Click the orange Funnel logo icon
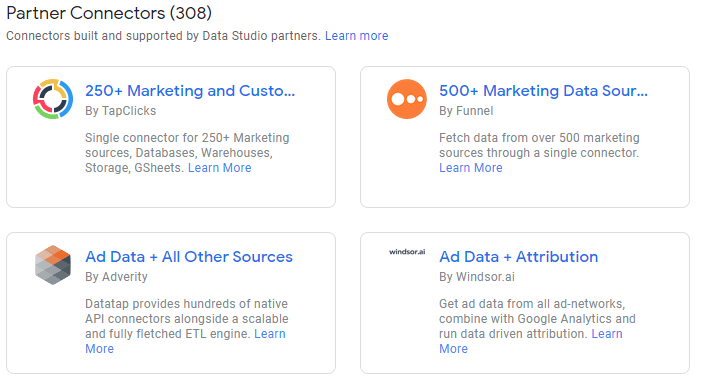 click(407, 99)
